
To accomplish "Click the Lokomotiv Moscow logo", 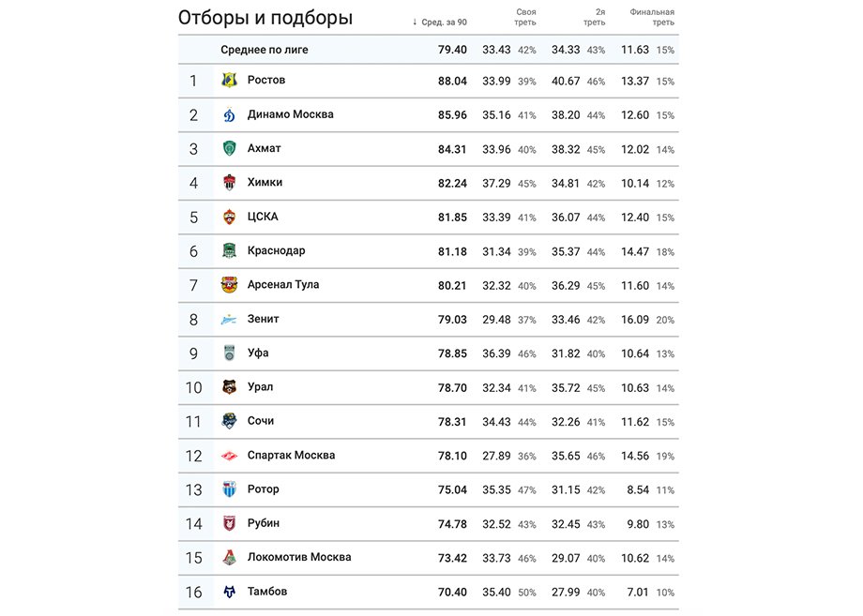I will (x=230, y=558).
